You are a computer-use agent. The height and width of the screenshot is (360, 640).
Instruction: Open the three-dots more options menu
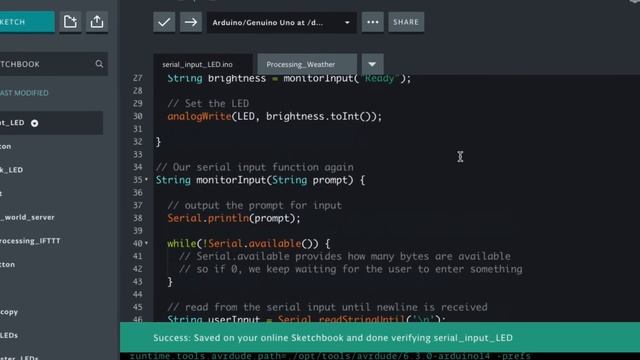click(372, 22)
